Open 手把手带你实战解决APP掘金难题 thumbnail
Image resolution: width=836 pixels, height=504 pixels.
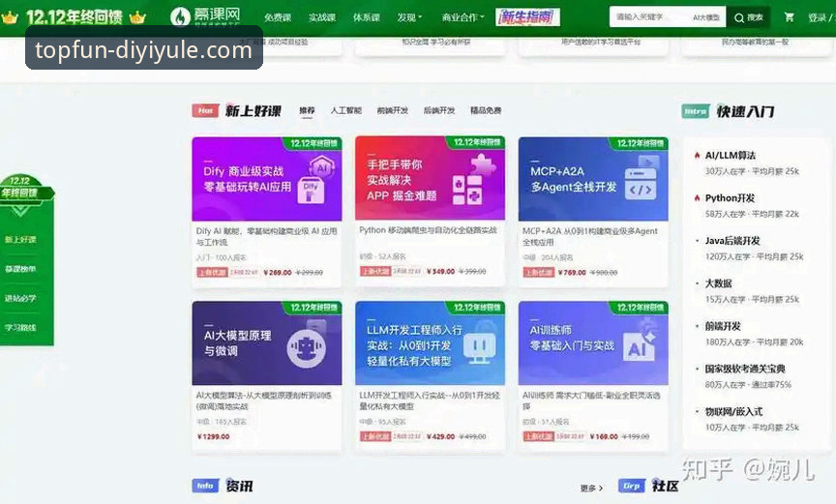pos(430,177)
